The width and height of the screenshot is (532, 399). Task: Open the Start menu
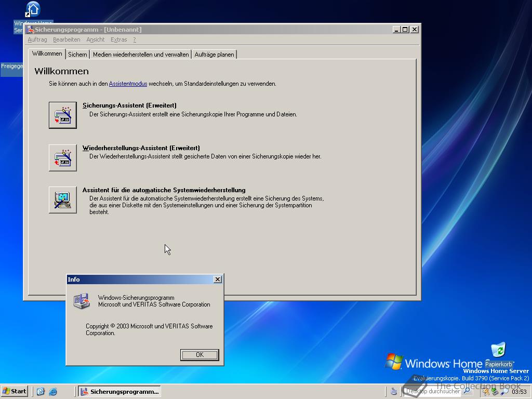pos(14,391)
